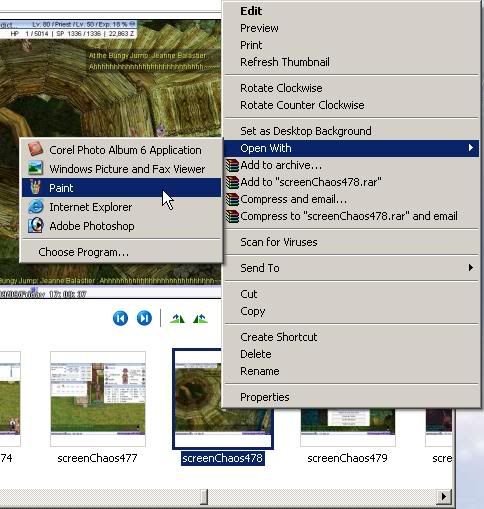Open the image with Paint
The image size is (484, 509).
(121, 188)
